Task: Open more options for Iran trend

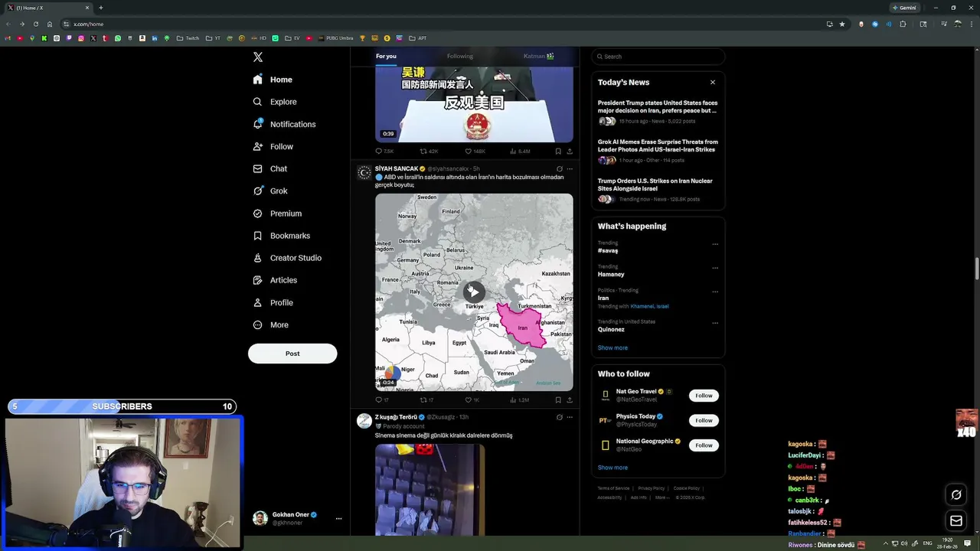Action: click(715, 292)
